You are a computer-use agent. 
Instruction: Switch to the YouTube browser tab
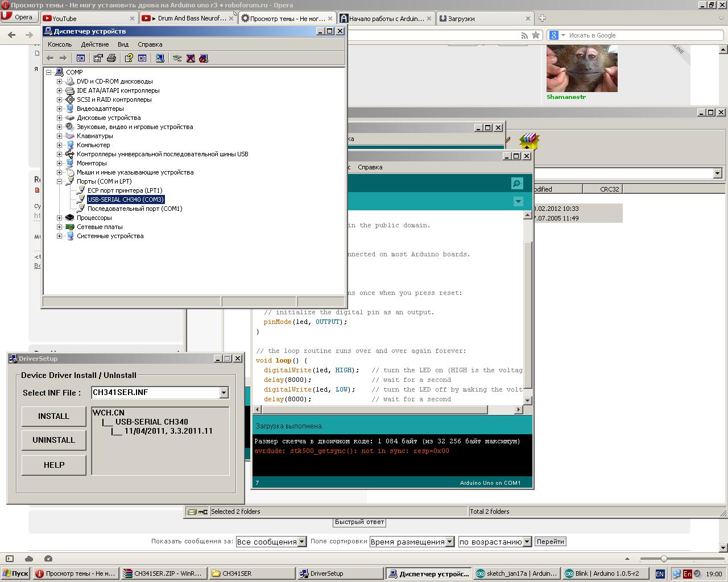click(x=64, y=18)
